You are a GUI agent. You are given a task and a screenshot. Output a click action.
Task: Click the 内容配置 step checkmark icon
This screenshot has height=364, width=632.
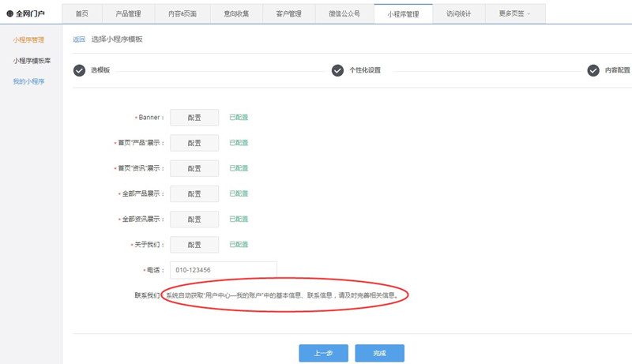pos(593,70)
